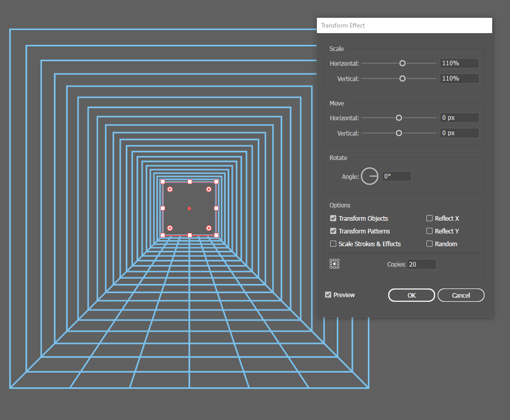Screen dimensions: 510x420
Task: Enable Reflect Y mirroring
Action: (x=430, y=231)
